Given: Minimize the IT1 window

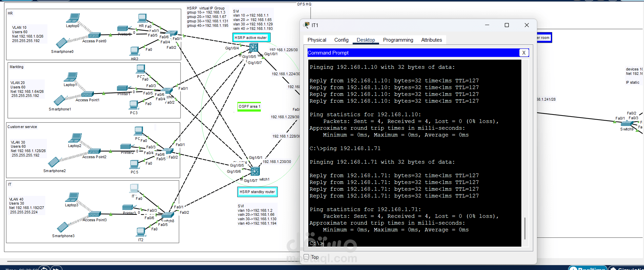Looking at the screenshot, I should coord(487,25).
